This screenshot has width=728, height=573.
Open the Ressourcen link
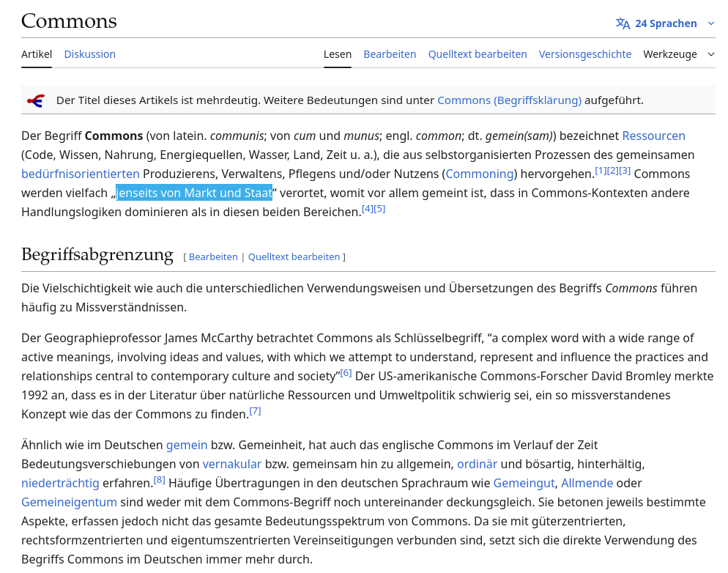[x=653, y=136]
